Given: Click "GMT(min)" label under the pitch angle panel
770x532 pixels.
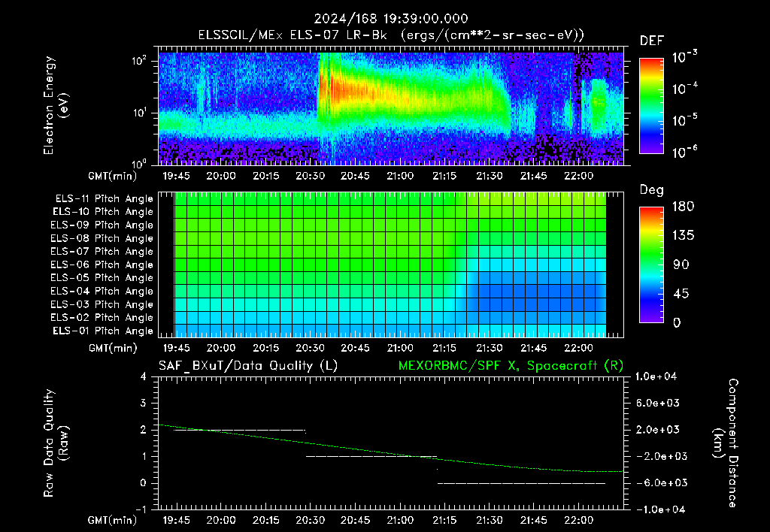Looking at the screenshot, I should (x=113, y=349).
